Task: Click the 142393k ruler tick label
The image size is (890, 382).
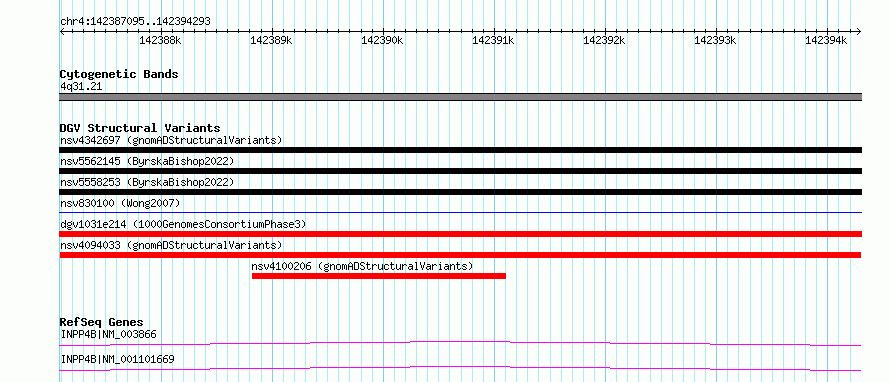Action: (715, 40)
